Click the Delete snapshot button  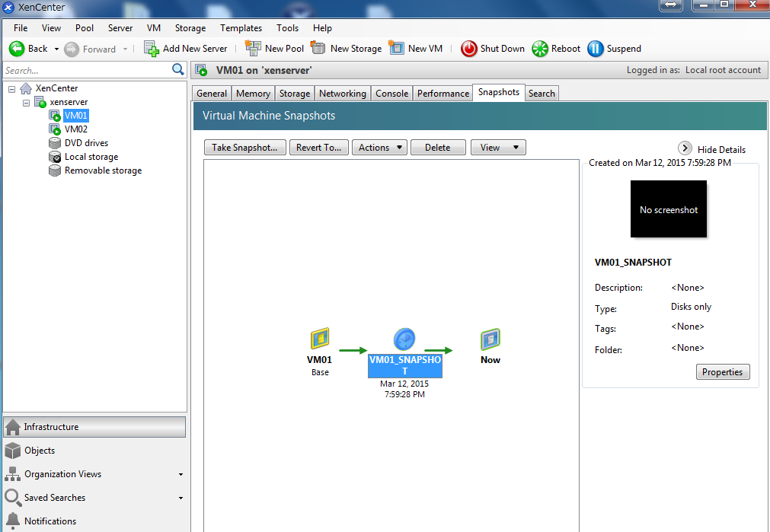coord(438,147)
